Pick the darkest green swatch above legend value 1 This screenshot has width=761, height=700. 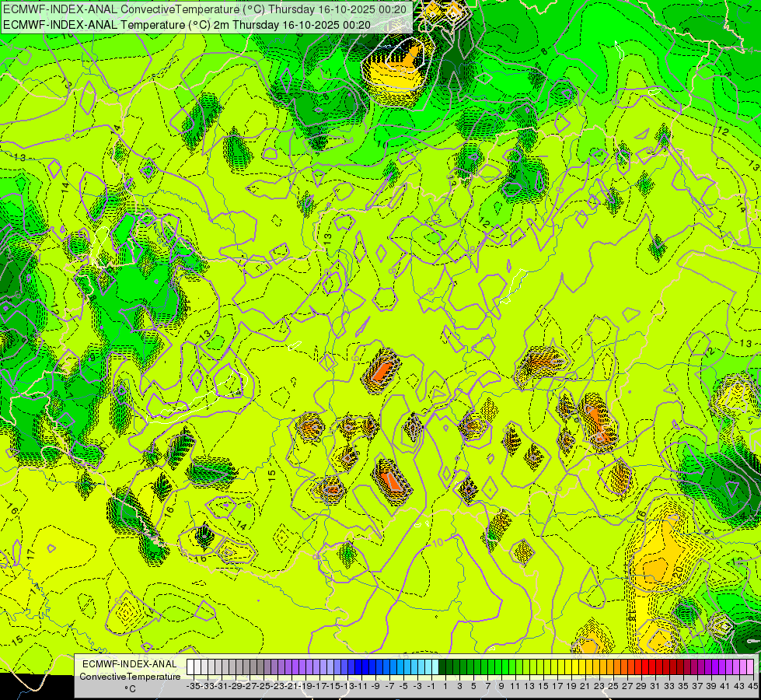pos(442,667)
